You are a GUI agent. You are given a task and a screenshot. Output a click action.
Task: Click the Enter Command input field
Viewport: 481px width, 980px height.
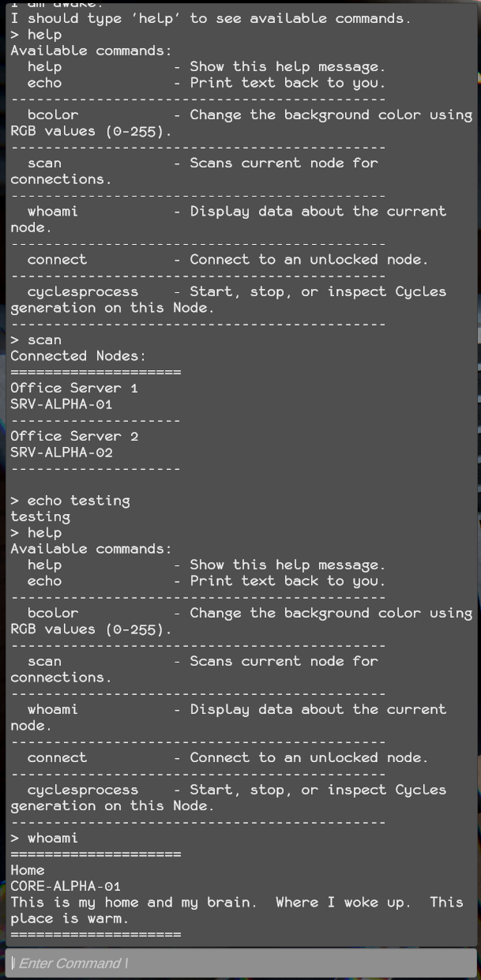click(x=240, y=963)
